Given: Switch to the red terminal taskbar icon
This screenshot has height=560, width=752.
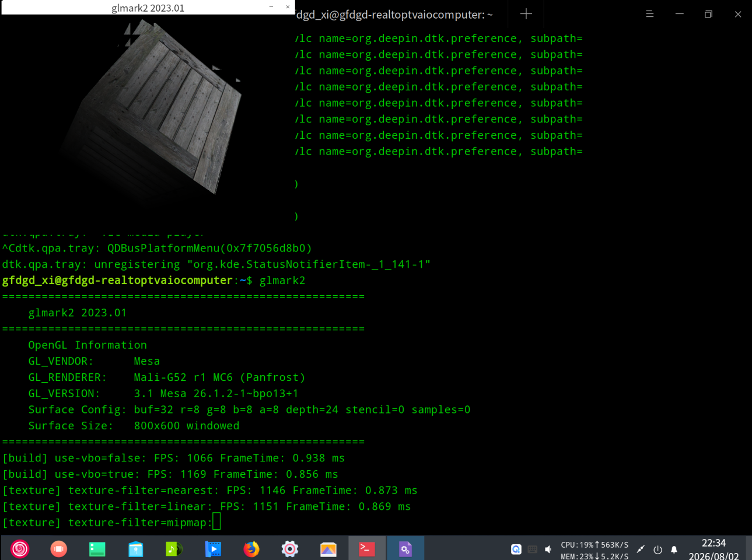Looking at the screenshot, I should (x=367, y=549).
